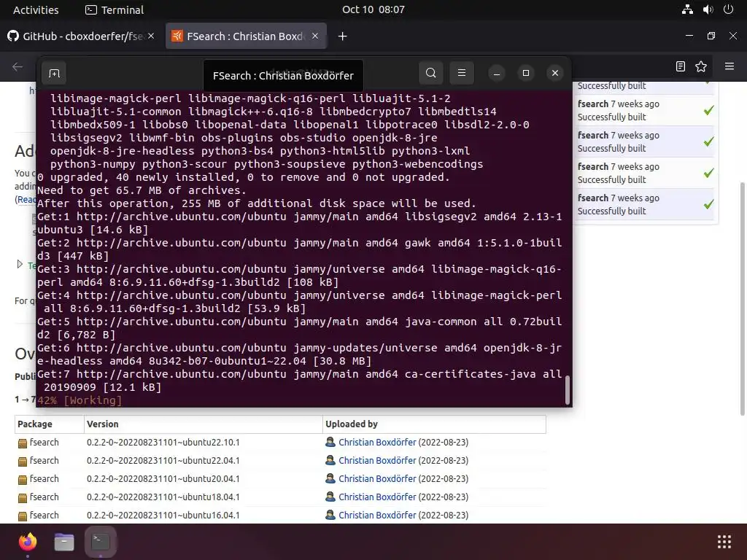Click Firefox back arrow button
Screen dimensions: 747x560
click(x=18, y=66)
